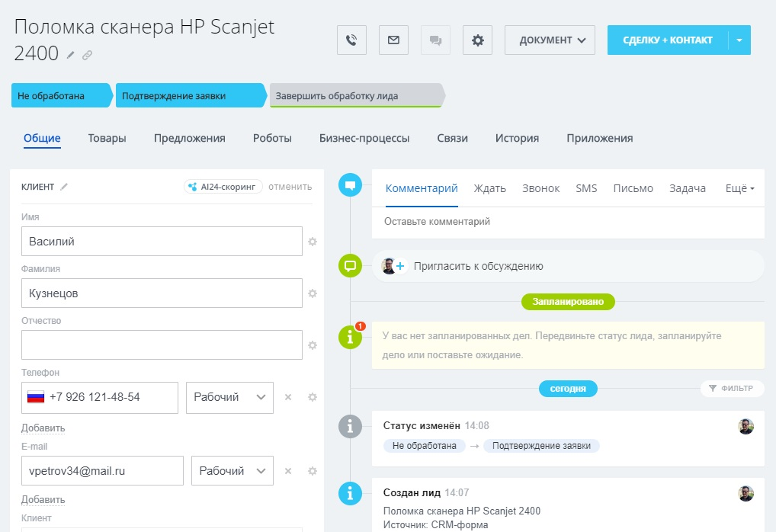The width and height of the screenshot is (776, 532).
Task: Click the gray info icon beside Статус изменён
Action: 350,426
